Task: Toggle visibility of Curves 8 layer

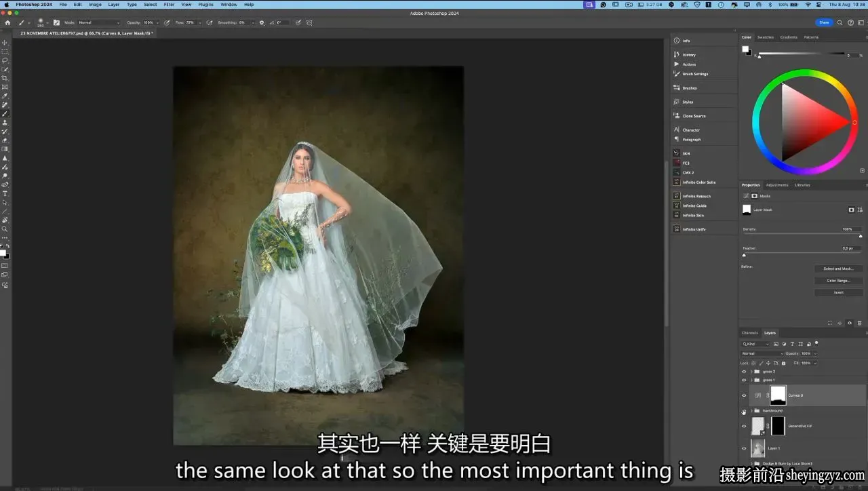Action: coord(744,395)
